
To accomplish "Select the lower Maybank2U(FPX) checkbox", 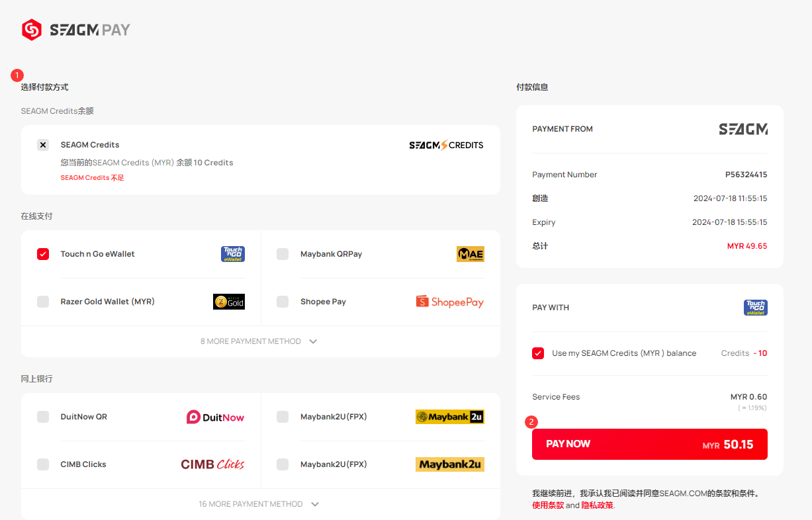I will pyautogui.click(x=283, y=464).
